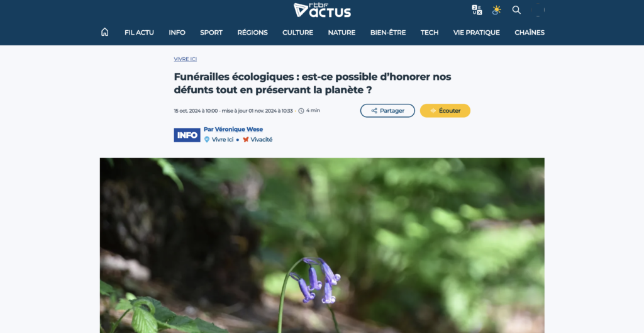
Task: Expand the VIE PRATIQUE menu
Action: click(x=477, y=33)
